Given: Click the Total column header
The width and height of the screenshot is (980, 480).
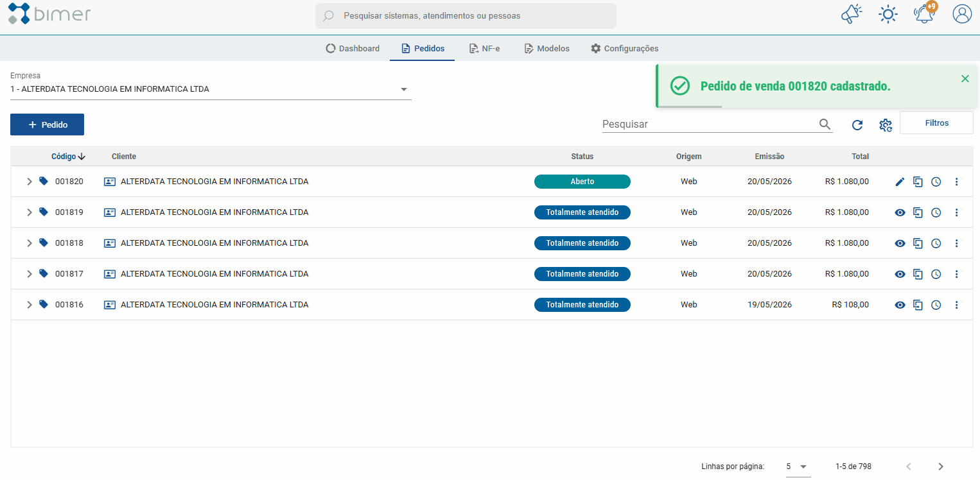Looking at the screenshot, I should click(860, 157).
